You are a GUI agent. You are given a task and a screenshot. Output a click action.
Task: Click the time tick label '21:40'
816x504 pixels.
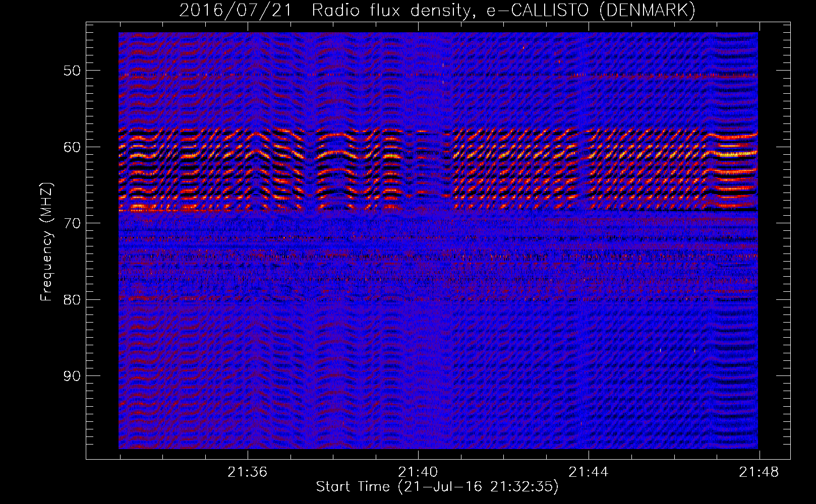[x=418, y=472]
